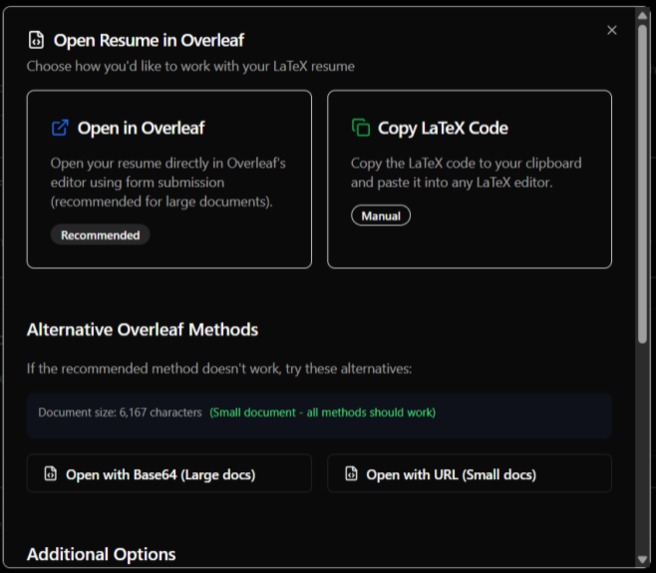Click the green 'Small document - all methods should work' note
The width and height of the screenshot is (656, 573).
(323, 412)
